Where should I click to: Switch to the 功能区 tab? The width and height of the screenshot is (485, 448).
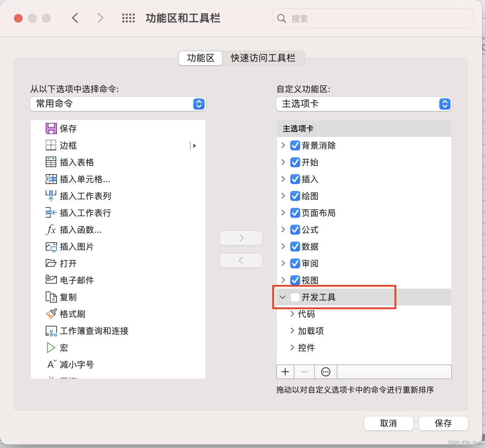pos(201,58)
